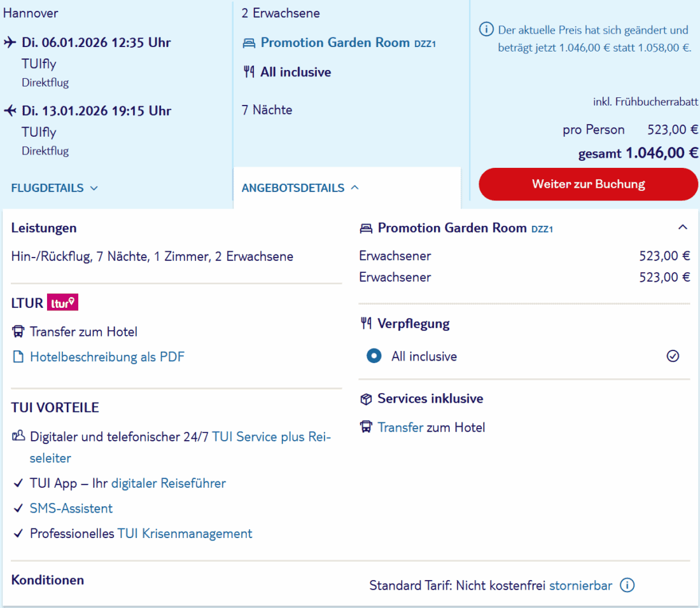
Task: Collapse the Promotion Garden Room price breakdown chevron
Action: [x=683, y=227]
